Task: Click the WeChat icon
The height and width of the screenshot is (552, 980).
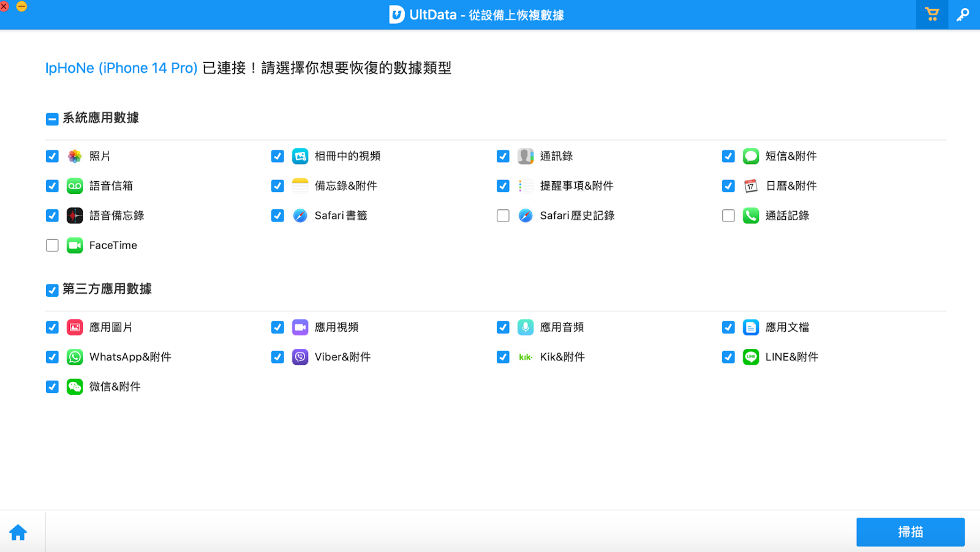Action: pos(75,387)
